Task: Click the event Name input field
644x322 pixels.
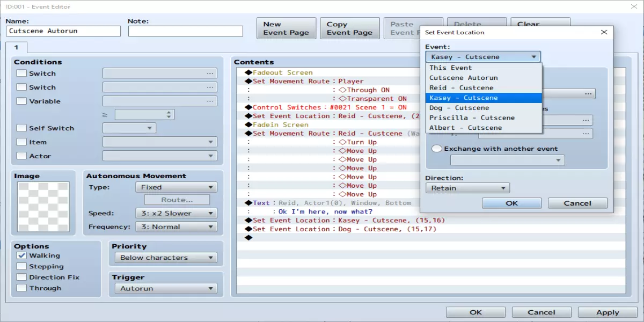Action: point(63,31)
